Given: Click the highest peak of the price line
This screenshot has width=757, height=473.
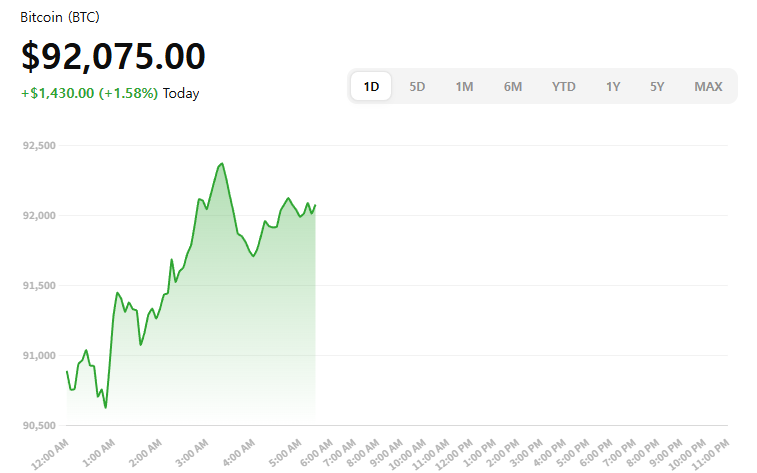Looking at the screenshot, I should point(221,163).
